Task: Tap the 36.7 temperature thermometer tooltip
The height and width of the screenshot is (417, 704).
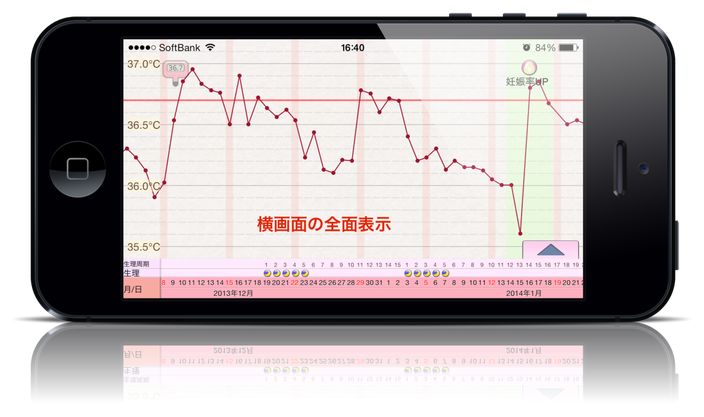Action: click(176, 72)
